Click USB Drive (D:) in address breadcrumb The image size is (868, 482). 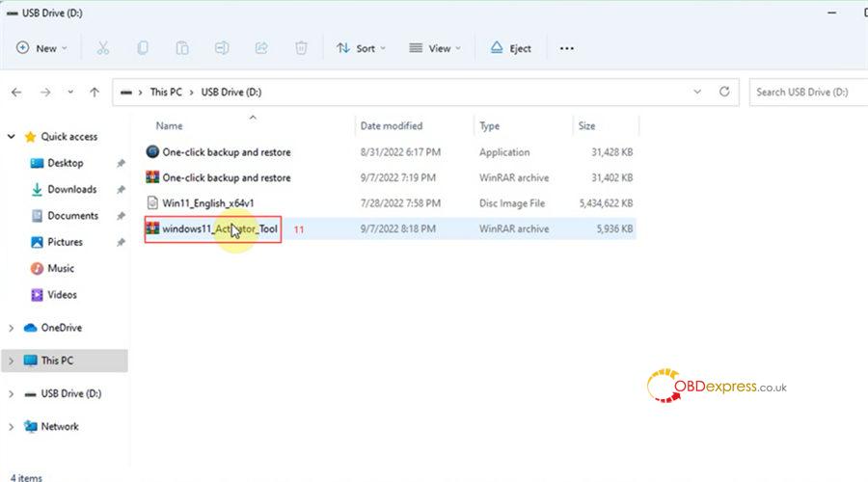coord(231,92)
